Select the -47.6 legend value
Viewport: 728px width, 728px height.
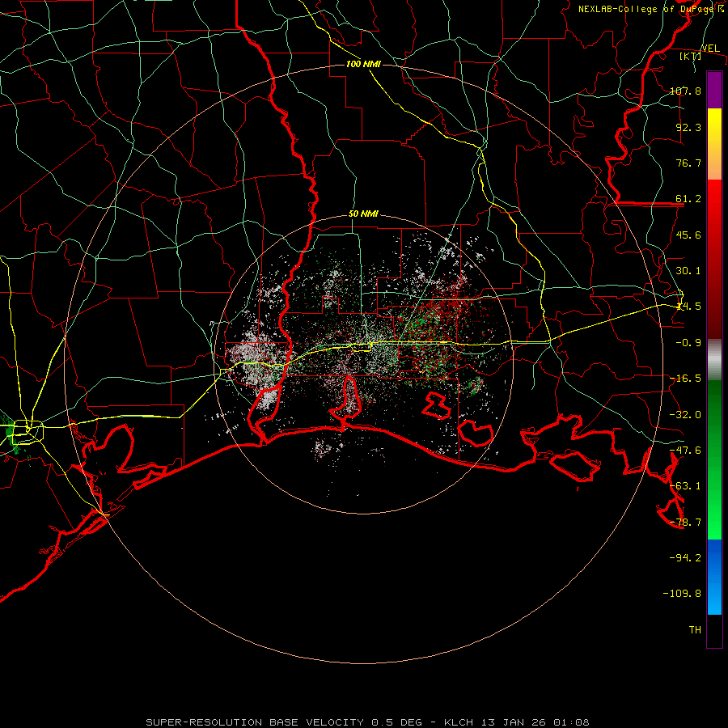(685, 451)
